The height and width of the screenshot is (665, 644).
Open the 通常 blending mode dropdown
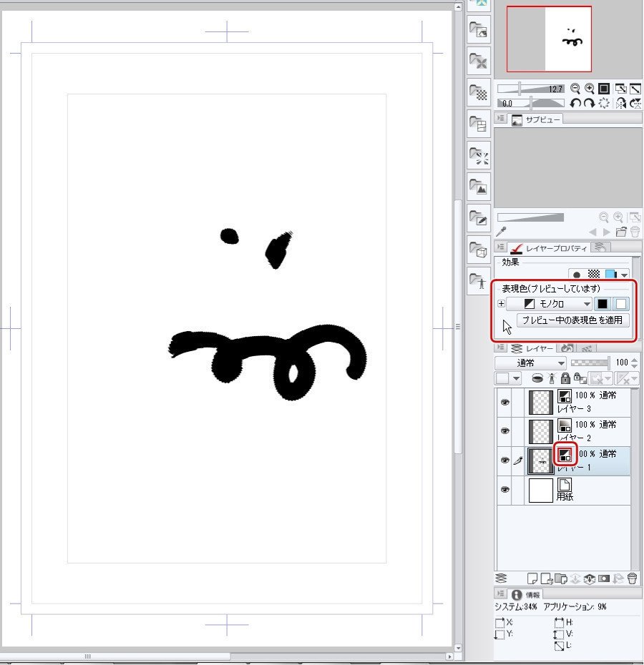(531, 363)
